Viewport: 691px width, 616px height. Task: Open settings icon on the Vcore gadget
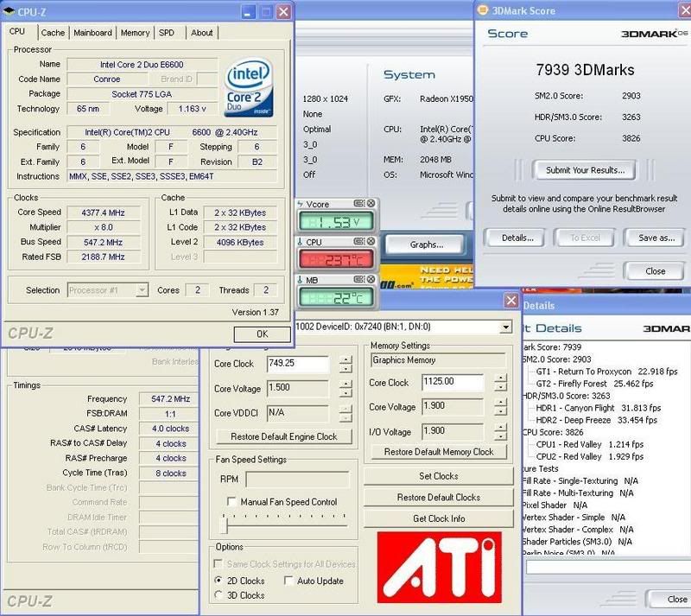tap(359, 203)
